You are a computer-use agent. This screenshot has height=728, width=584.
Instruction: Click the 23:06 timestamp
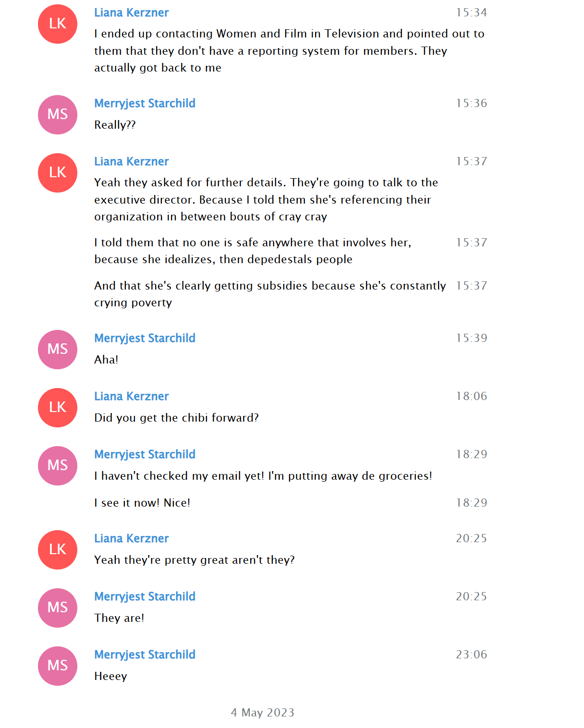[471, 655]
